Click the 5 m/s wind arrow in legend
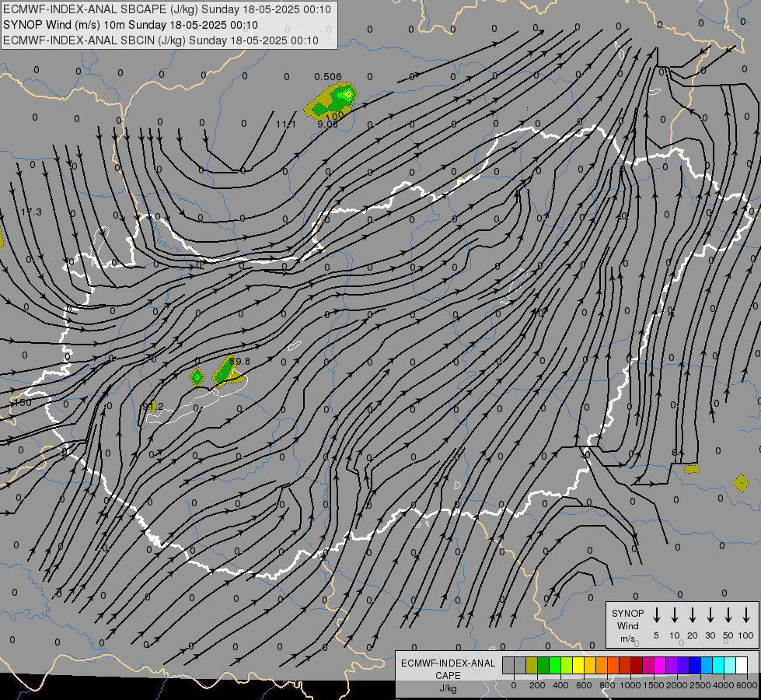Screen dimensions: 761x700 coord(656,615)
